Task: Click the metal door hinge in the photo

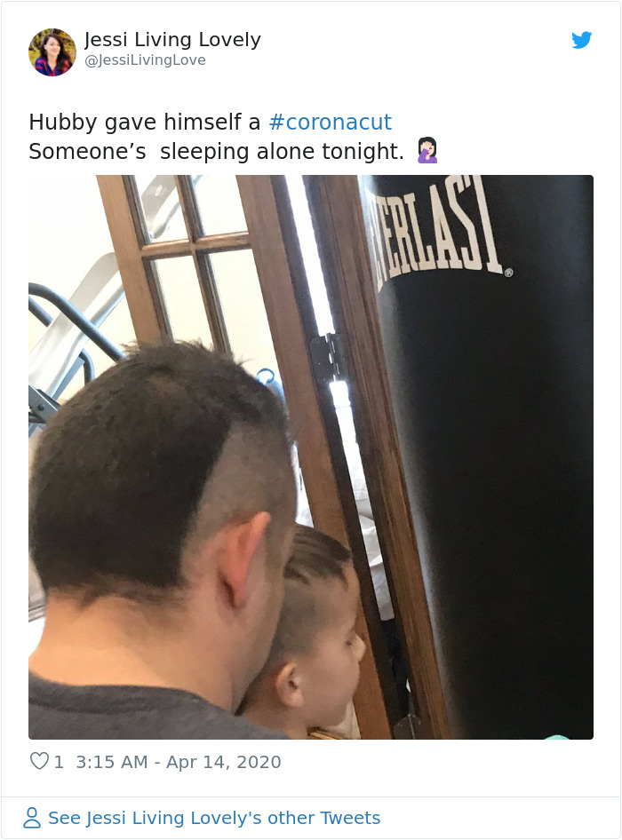Action: click(x=327, y=357)
